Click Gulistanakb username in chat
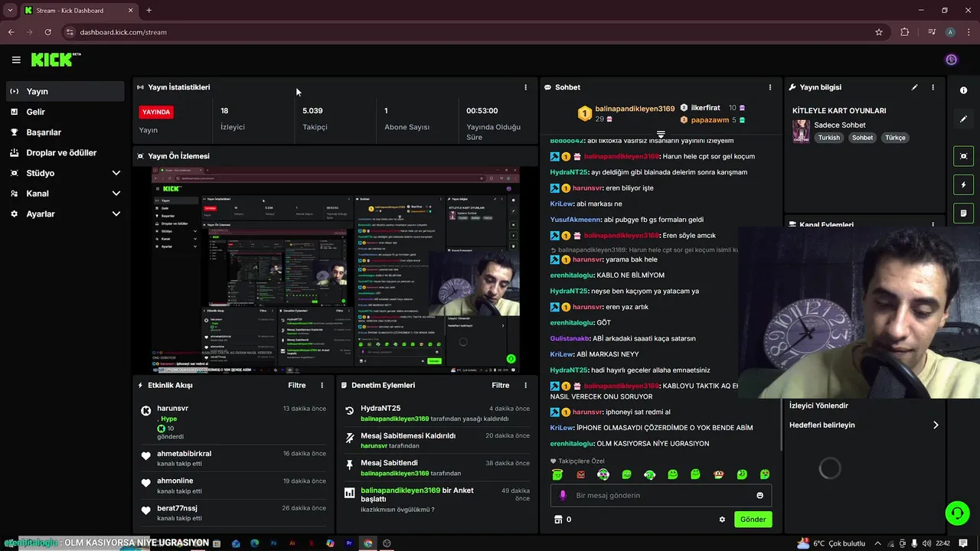Image resolution: width=980 pixels, height=551 pixels. coord(570,338)
